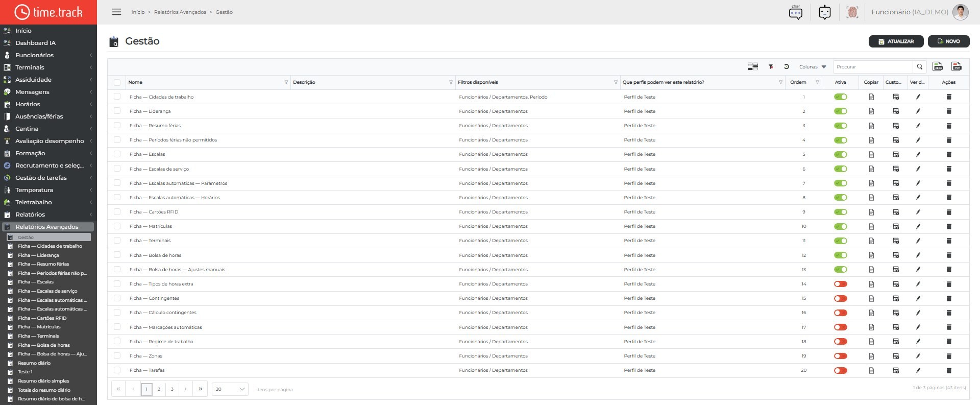Check the select-all header checkbox
This screenshot has width=980, height=405.
(x=117, y=82)
